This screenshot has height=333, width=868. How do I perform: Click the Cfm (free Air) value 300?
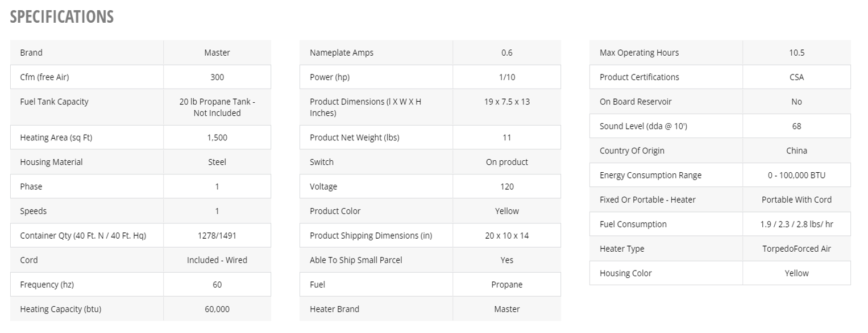pos(217,77)
